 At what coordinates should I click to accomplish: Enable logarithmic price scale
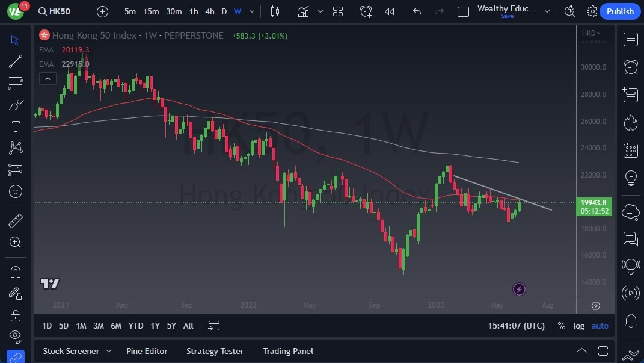tap(578, 326)
